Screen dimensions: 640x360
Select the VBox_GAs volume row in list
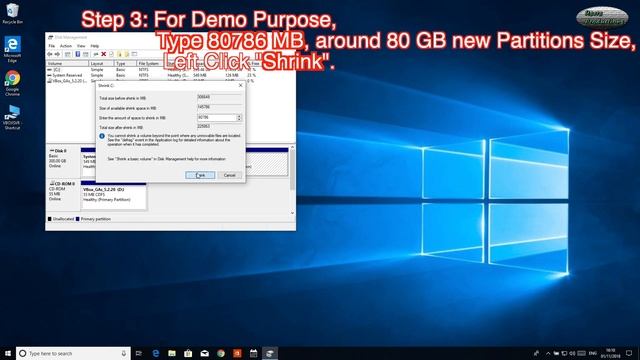point(67,81)
